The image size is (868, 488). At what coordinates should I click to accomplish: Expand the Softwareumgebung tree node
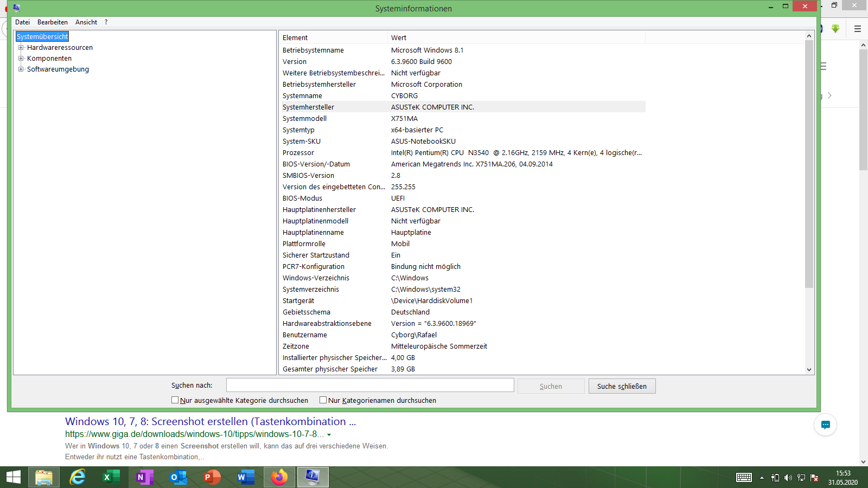[x=21, y=69]
